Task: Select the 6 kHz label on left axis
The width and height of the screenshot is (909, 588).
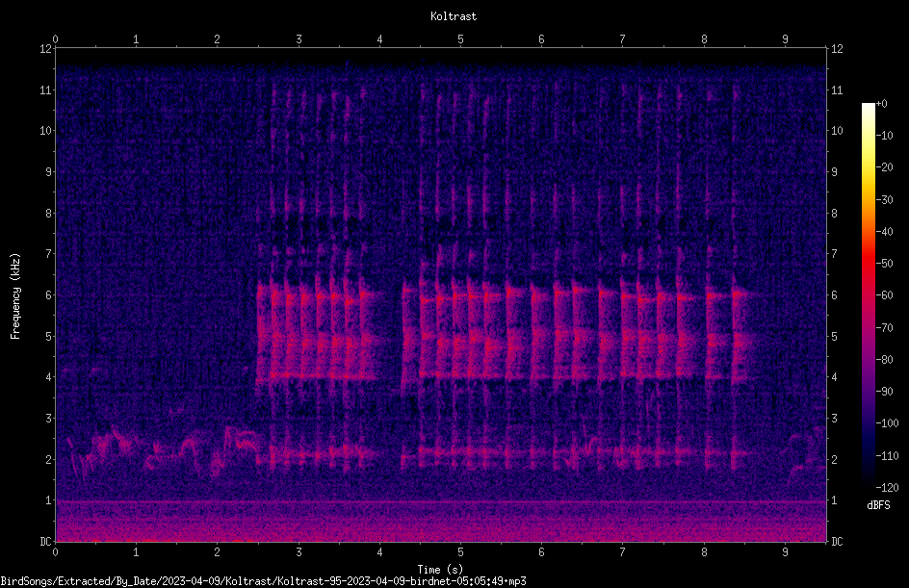Action: point(49,294)
